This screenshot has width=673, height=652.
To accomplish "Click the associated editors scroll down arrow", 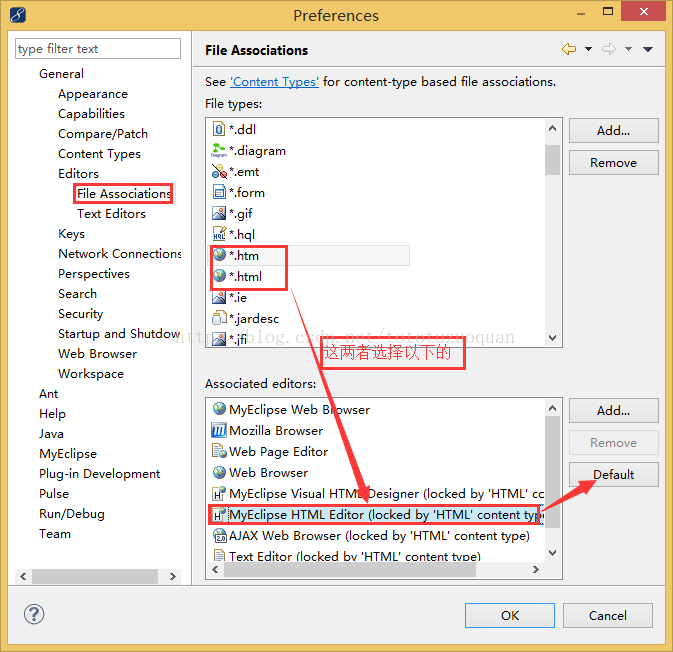I will 552,552.
